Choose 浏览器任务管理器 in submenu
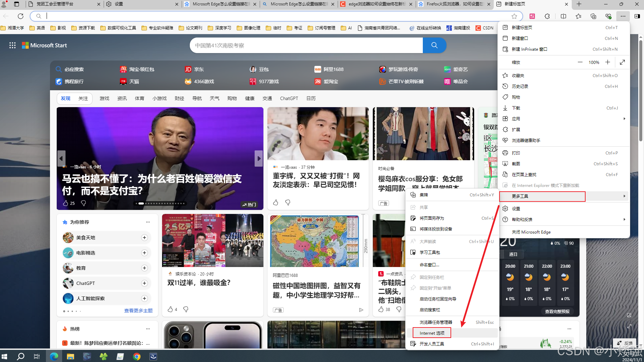The height and width of the screenshot is (362, 644). [453, 322]
